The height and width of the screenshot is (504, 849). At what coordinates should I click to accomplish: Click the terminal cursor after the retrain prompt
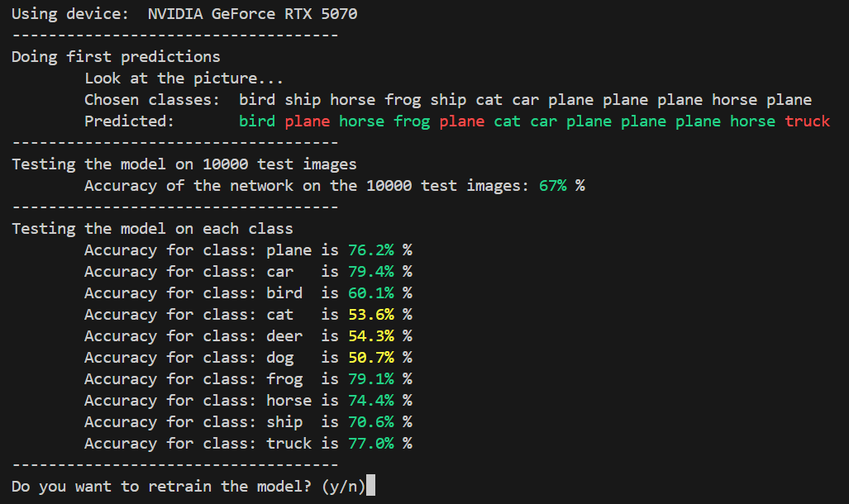coord(370,486)
